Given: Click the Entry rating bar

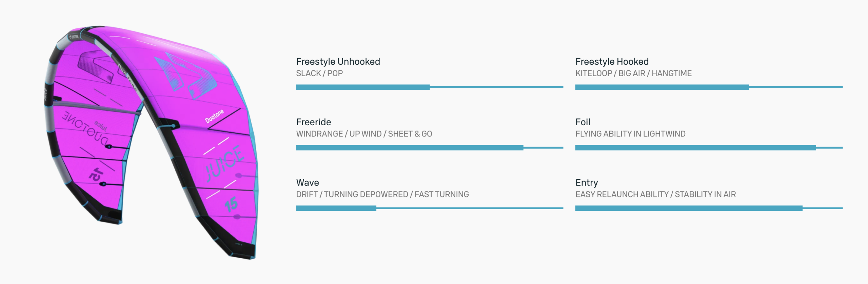Looking at the screenshot, I should pyautogui.click(x=709, y=209).
